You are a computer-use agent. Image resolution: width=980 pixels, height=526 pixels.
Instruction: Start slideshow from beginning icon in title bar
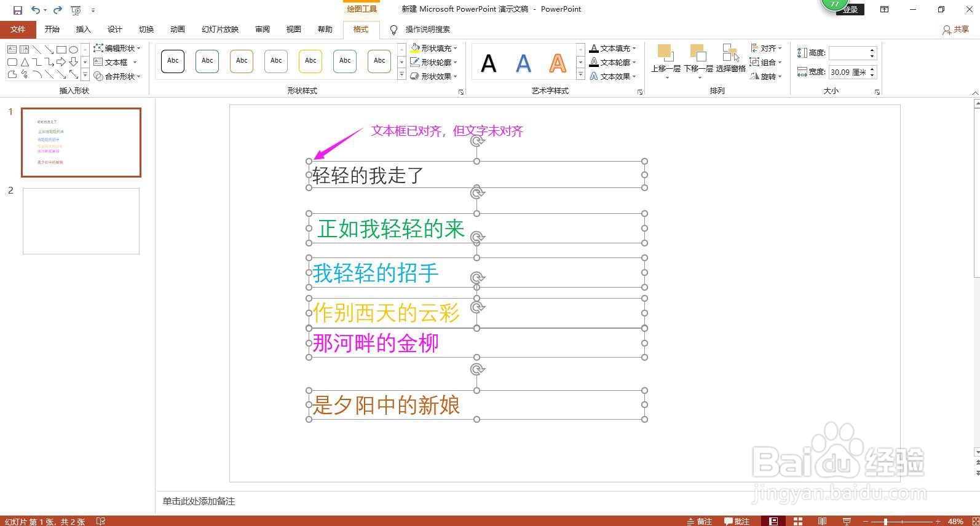click(76, 10)
